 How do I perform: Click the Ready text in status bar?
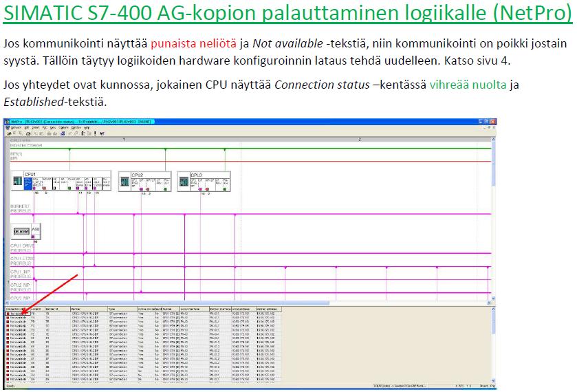[10, 386]
